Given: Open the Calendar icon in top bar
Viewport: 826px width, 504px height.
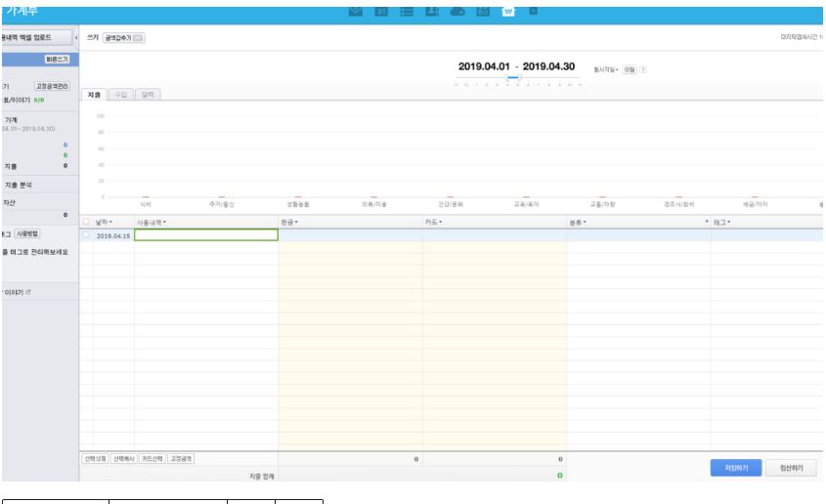Looking at the screenshot, I should [381, 11].
